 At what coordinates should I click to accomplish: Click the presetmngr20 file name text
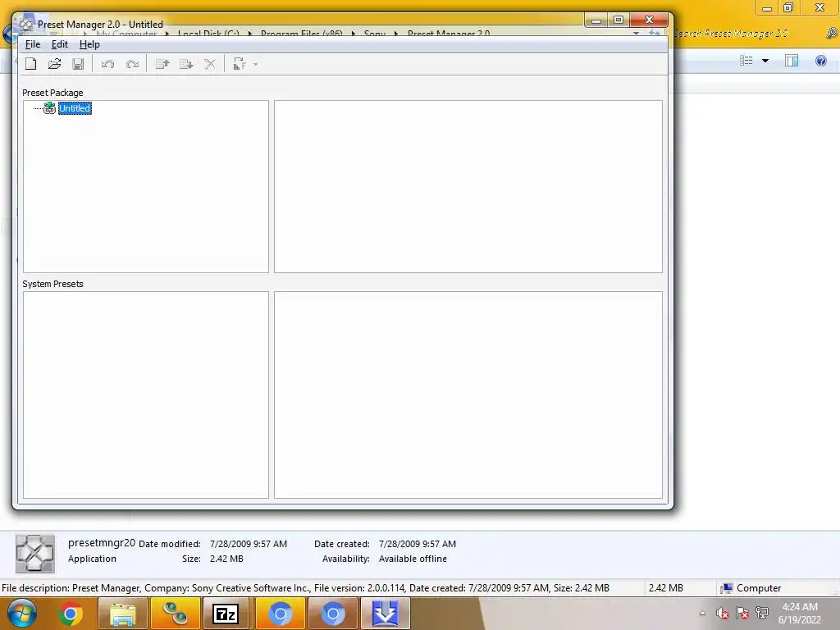(102, 543)
